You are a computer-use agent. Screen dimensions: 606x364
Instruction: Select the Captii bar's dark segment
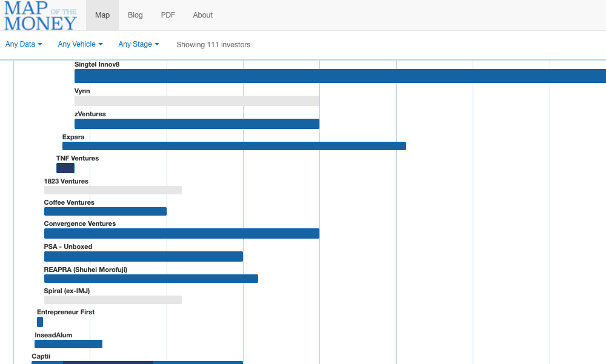pos(108,362)
